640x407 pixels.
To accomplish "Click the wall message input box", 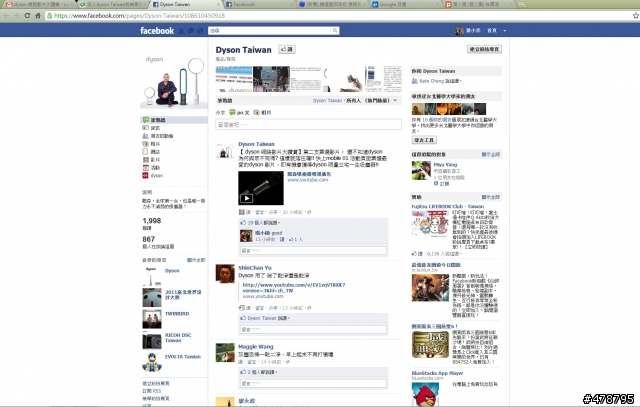I will click(x=309, y=125).
